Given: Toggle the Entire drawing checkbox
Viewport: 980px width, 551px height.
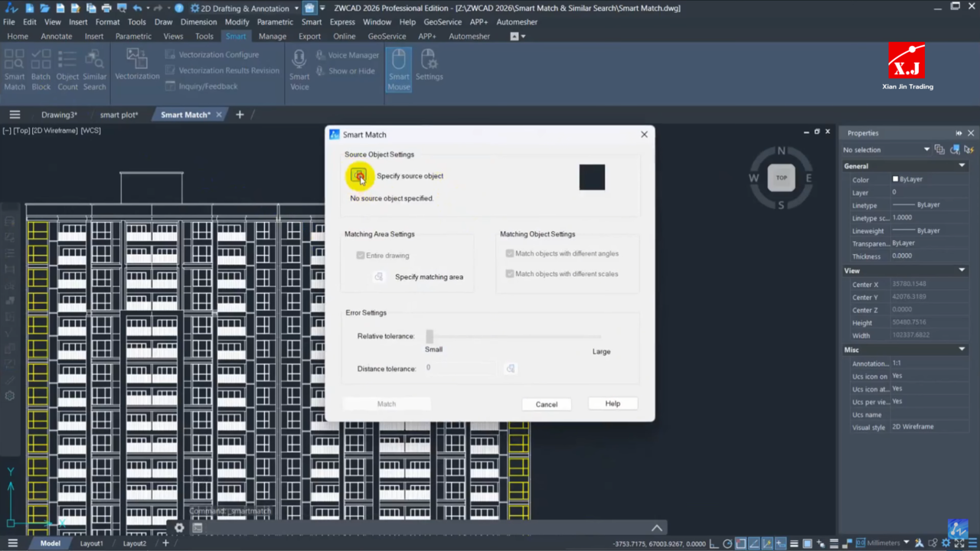Looking at the screenshot, I should [361, 256].
